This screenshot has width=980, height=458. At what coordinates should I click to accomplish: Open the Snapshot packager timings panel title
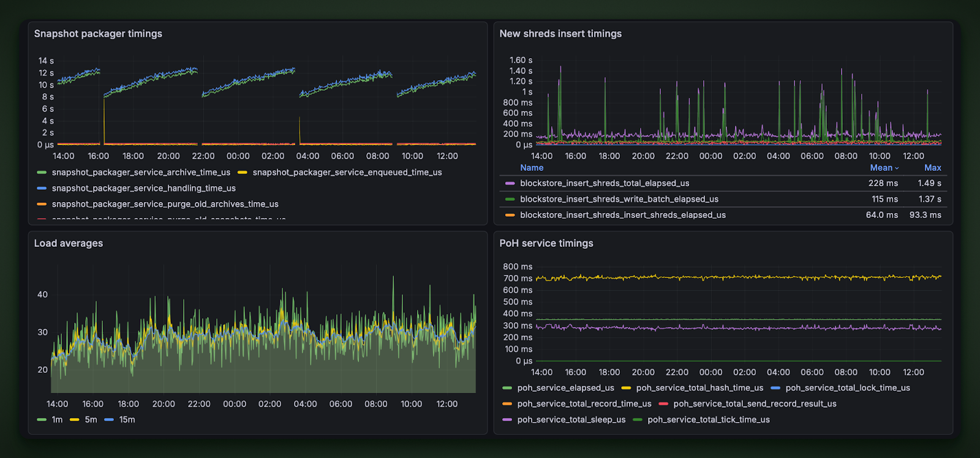coord(98,34)
